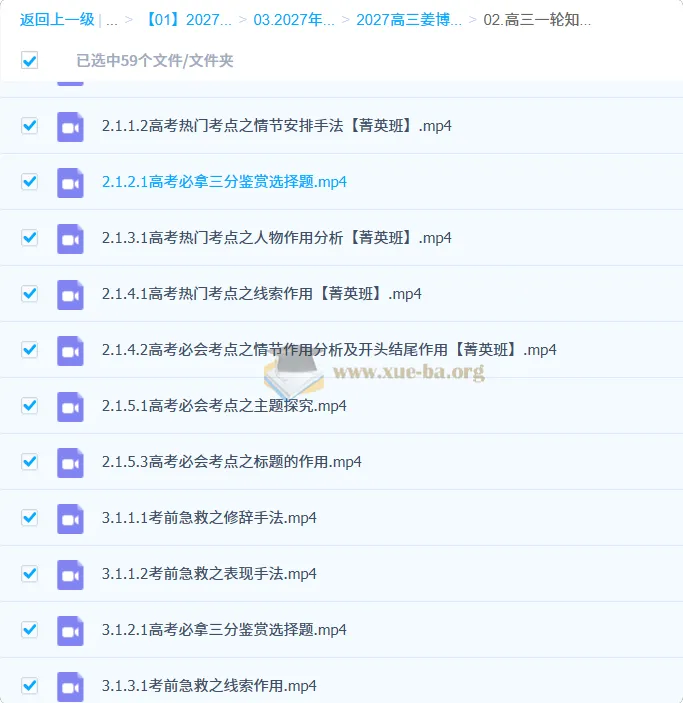Uncheck 2.1.4.2高考必会考点之情节作用分析 checkbox
The image size is (683, 703).
point(30,350)
